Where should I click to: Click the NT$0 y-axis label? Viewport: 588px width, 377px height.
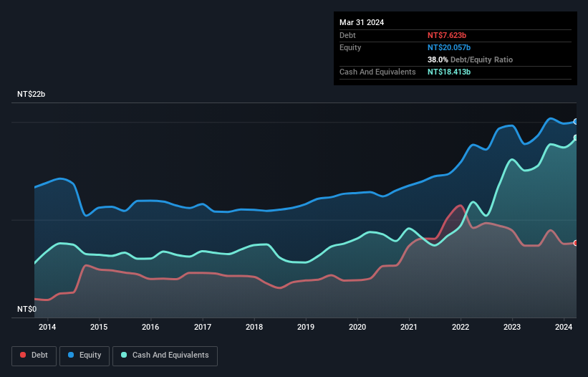pyautogui.click(x=27, y=309)
